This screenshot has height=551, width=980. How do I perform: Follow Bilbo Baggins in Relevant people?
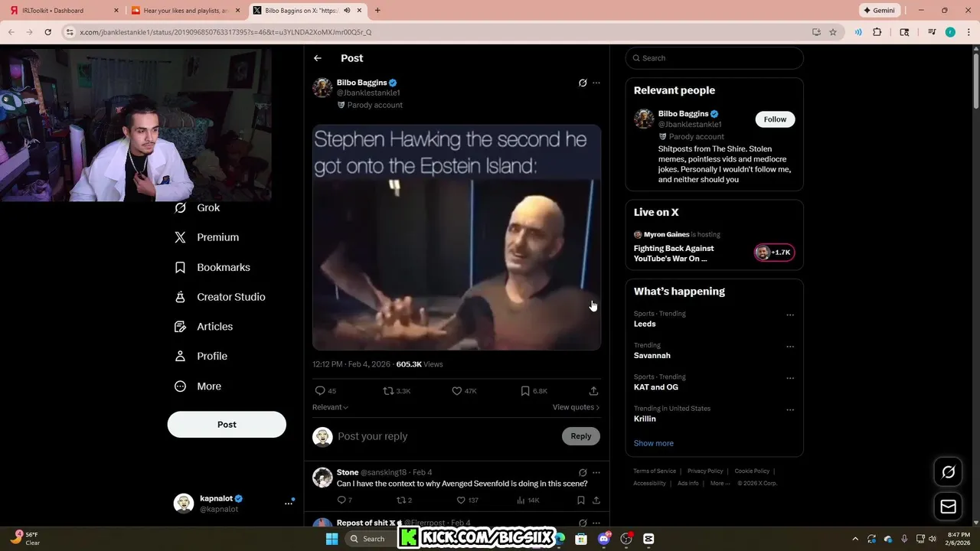pos(775,119)
